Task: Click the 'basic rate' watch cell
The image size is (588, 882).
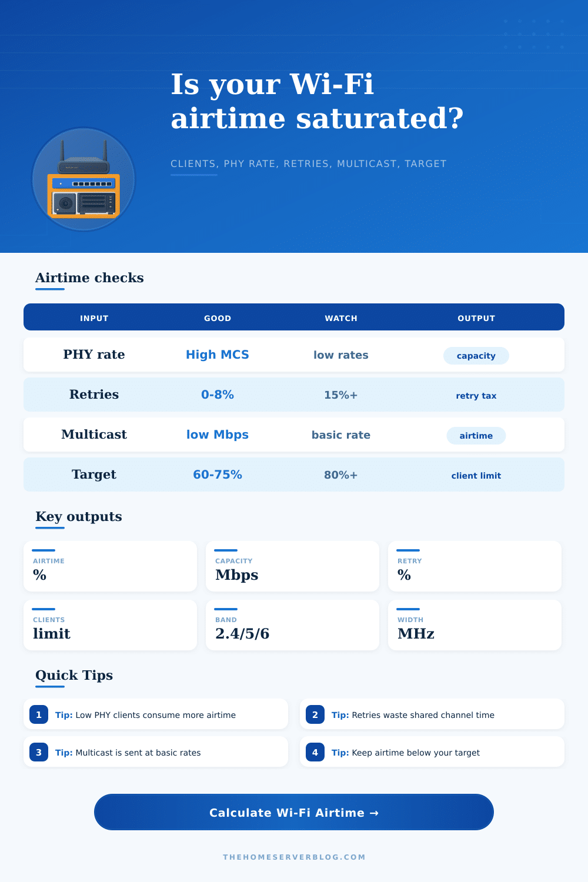Action: coord(341,435)
